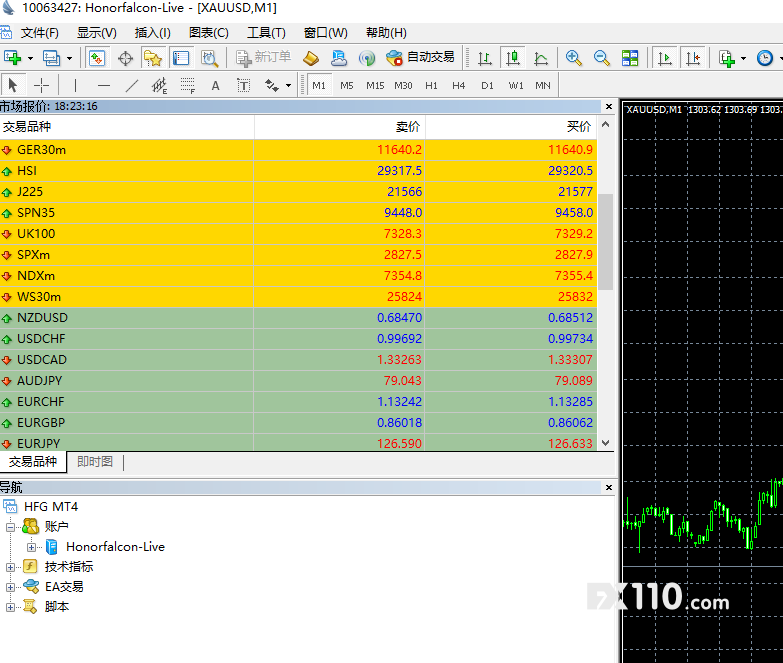Open the 工具(T) menu
Viewport: 783px width, 663px height.
[266, 33]
